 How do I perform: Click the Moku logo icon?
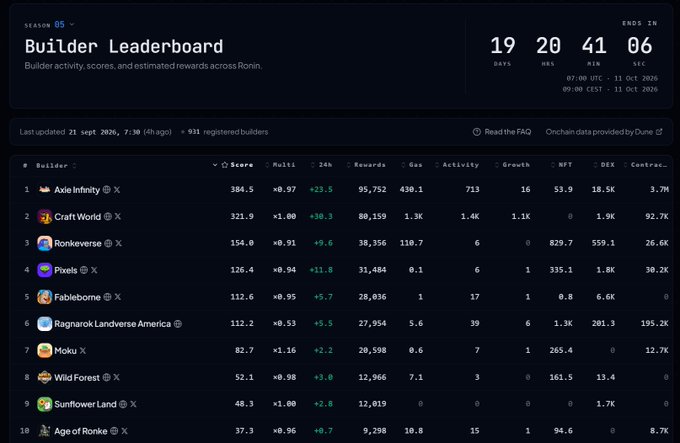point(44,350)
